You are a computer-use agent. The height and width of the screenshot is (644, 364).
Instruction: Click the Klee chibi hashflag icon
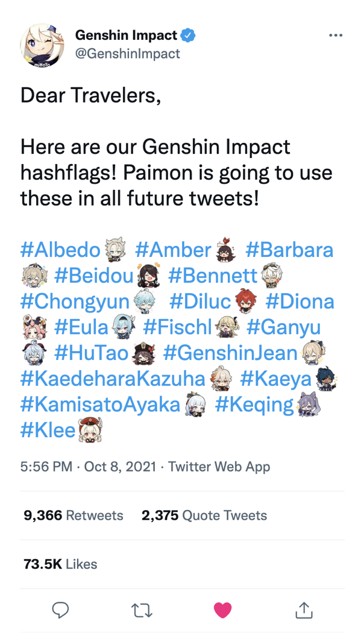91,431
